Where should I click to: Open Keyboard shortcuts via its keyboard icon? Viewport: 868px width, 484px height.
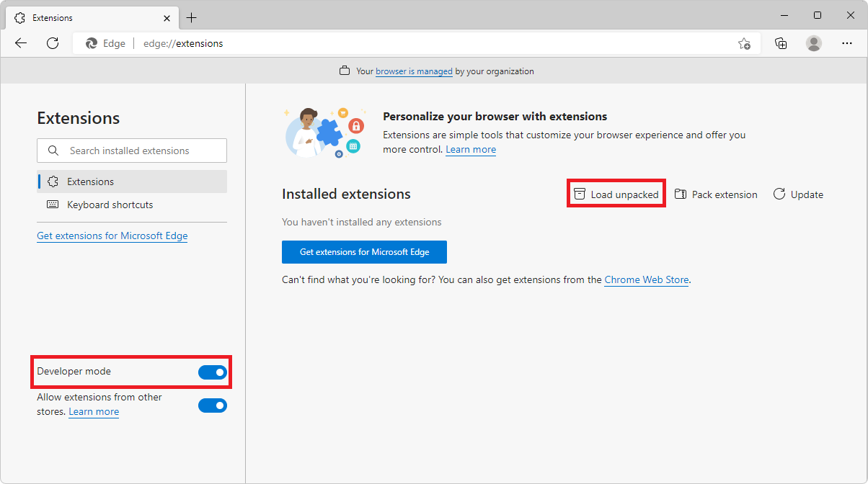[x=52, y=205]
